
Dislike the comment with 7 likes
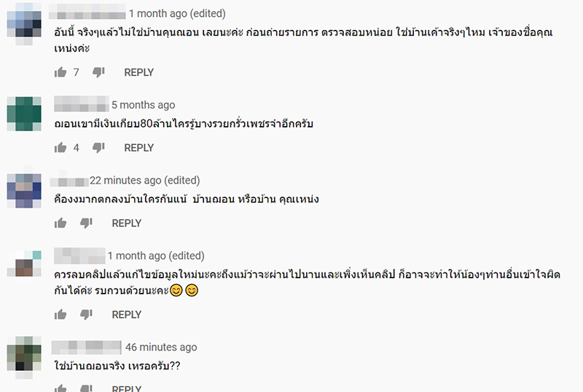99,72
